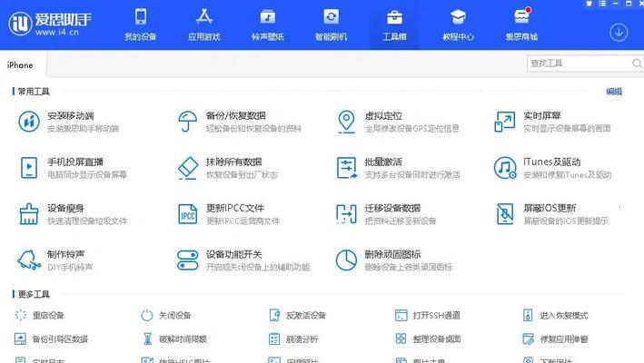
Task: Open 教程中心 tab
Action: [x=459, y=25]
